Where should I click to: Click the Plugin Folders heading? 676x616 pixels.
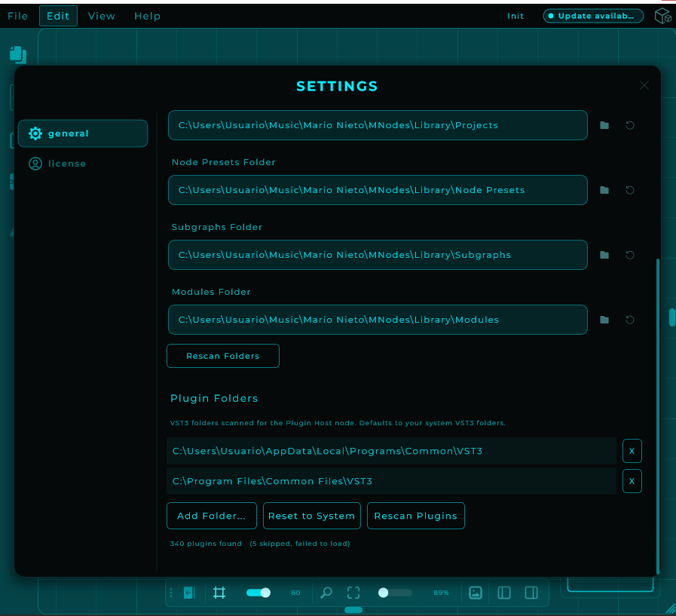tap(214, 398)
